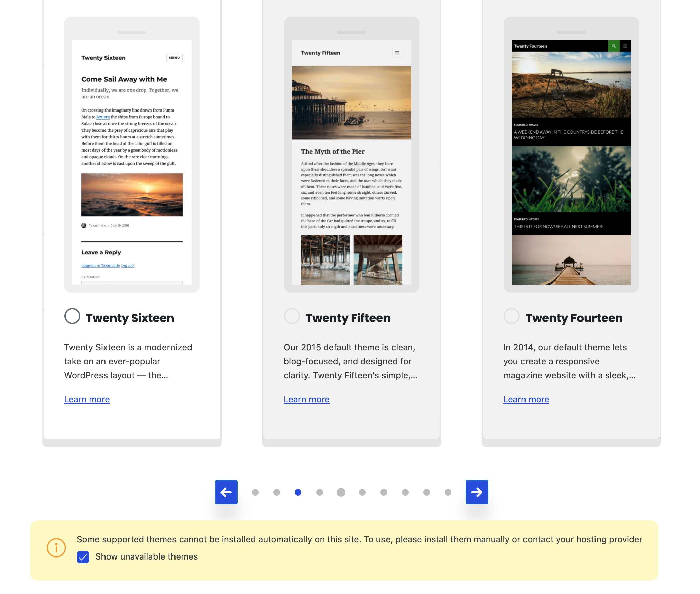Click the MENU button in Twenty Sixteen preview
This screenshot has height=594, width=700.
click(x=174, y=57)
